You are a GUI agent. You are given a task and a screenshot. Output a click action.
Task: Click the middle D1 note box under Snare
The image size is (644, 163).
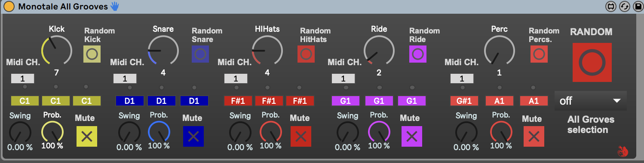[x=162, y=101]
